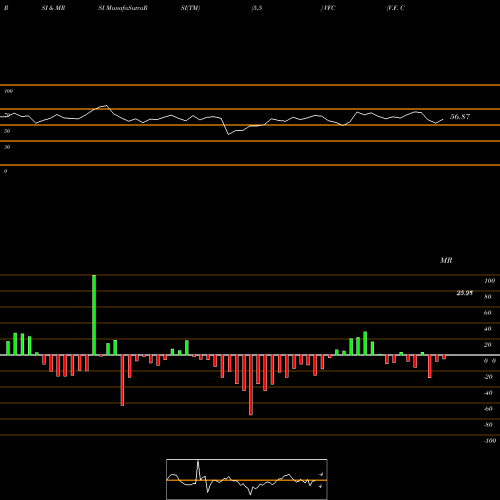This screenshot has width=500, height=500.
Task: Click the MR axis label -80
Action: pos(488,425)
